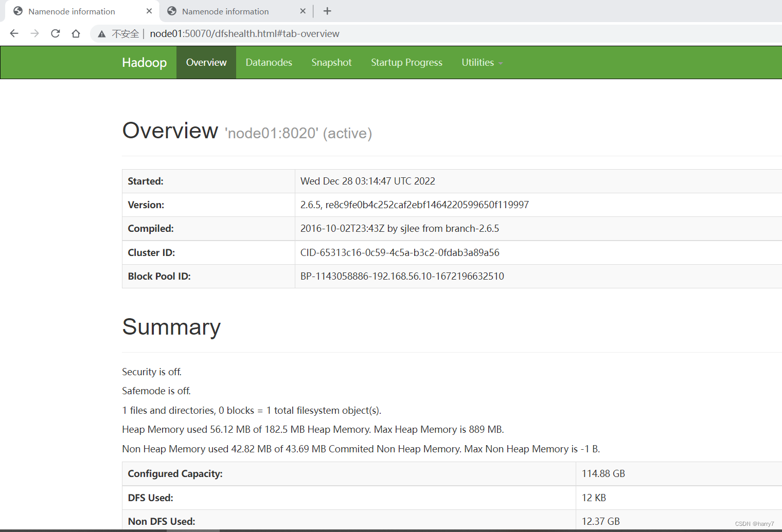Image resolution: width=782 pixels, height=532 pixels.
Task: Select the first Namenode information tab
Action: tap(81, 11)
